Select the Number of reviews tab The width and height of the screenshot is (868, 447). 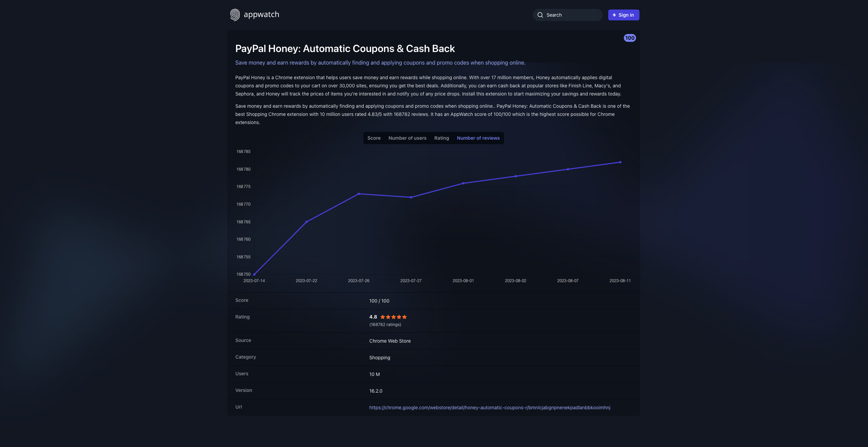point(478,138)
